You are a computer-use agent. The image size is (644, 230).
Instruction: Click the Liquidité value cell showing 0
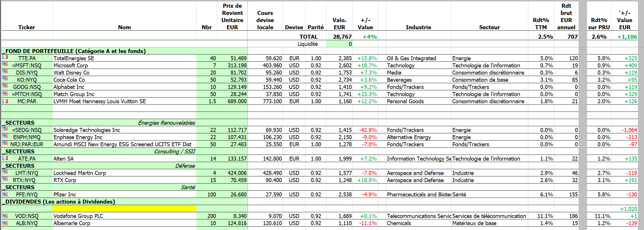[339, 44]
